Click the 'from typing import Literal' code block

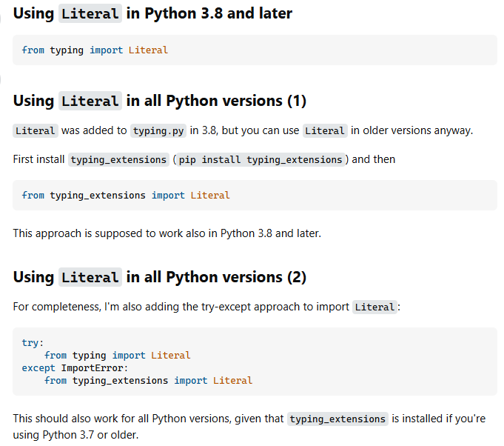(x=95, y=50)
